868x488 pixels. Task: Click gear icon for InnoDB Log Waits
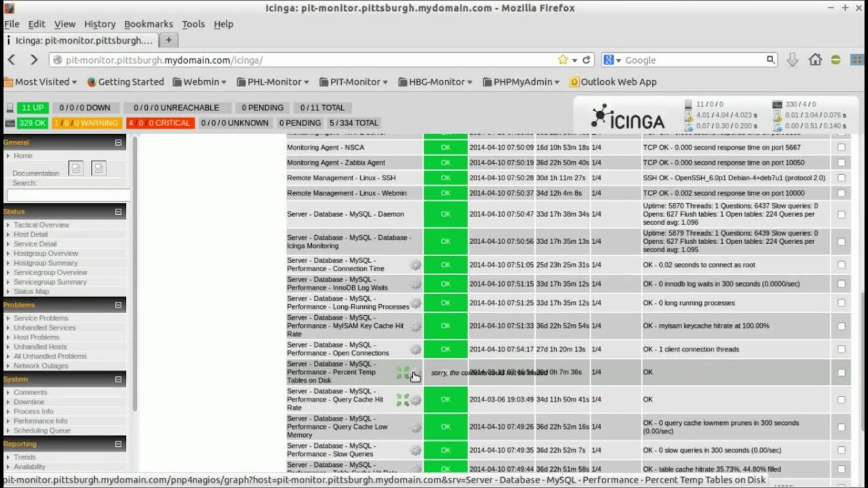coord(416,284)
